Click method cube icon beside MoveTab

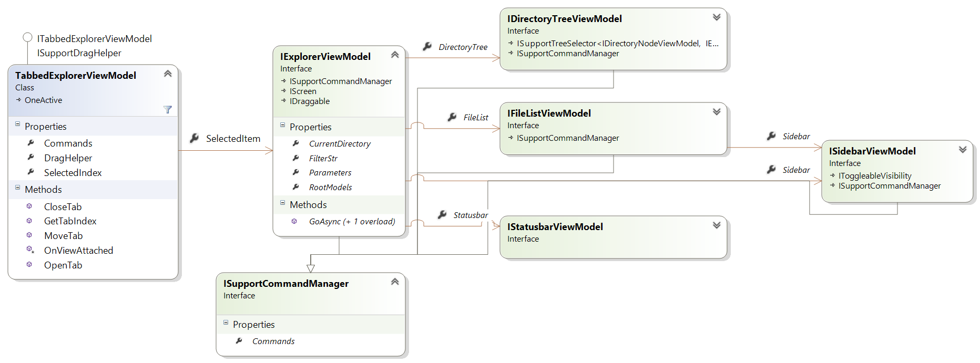coord(29,235)
